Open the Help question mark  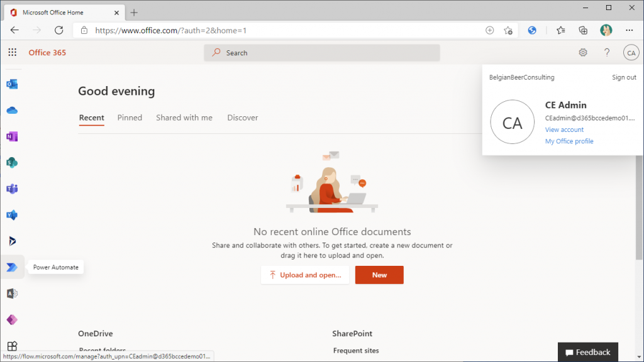click(607, 53)
